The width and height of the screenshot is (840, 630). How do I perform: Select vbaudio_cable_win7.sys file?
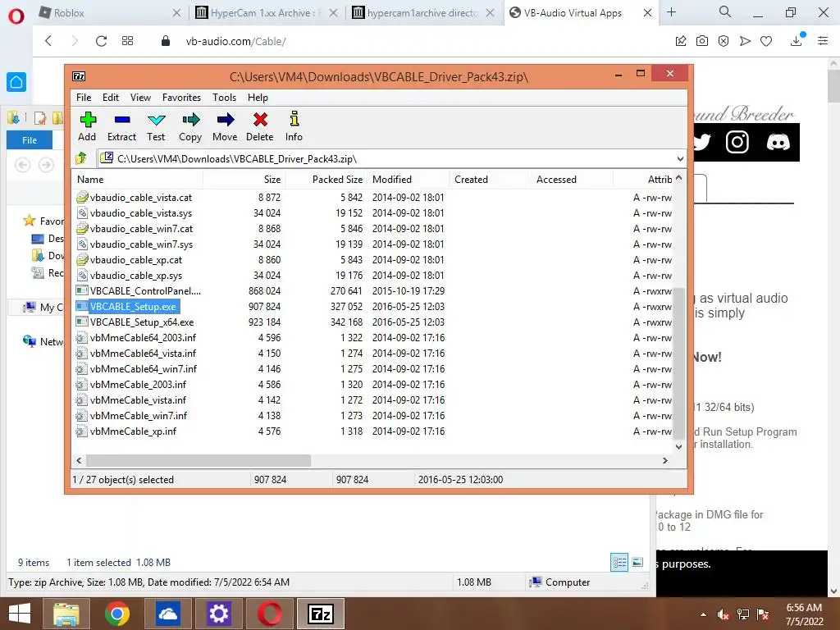141,244
